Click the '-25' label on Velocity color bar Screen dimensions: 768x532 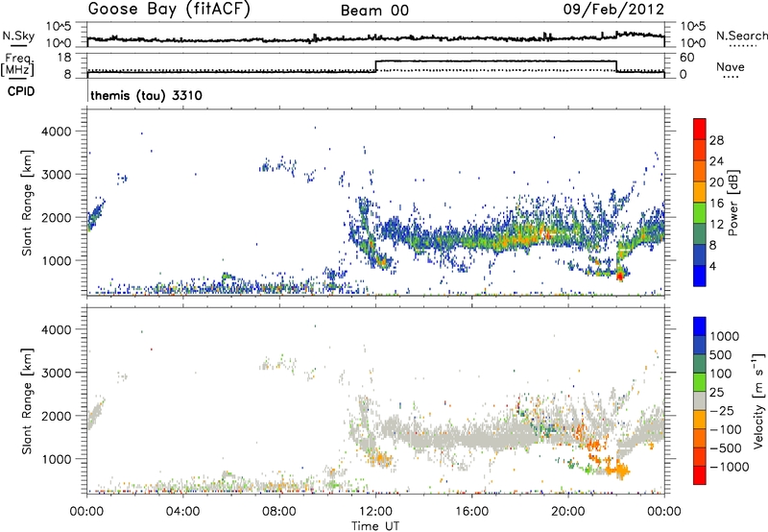tap(722, 411)
